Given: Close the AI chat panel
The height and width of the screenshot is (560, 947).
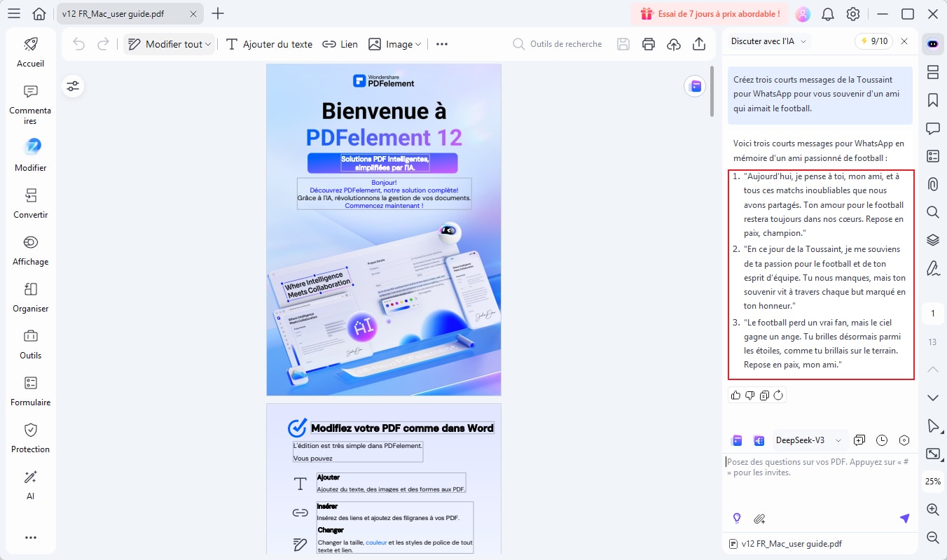Looking at the screenshot, I should (904, 41).
